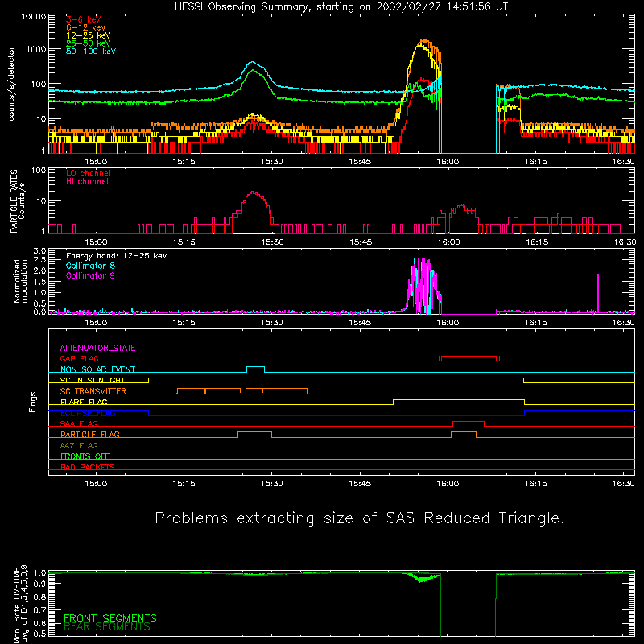Click the isolated magenta Collimator 9 spike near 16:25

(x=598, y=292)
